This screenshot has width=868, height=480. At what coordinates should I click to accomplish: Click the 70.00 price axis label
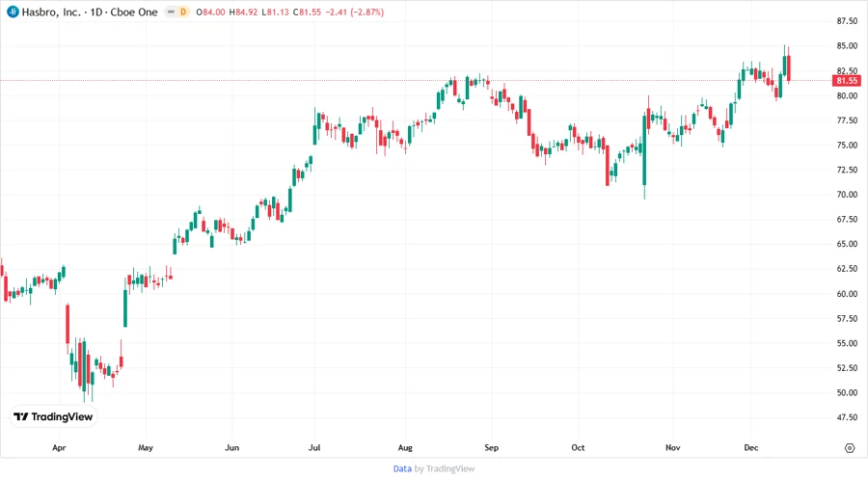click(847, 195)
